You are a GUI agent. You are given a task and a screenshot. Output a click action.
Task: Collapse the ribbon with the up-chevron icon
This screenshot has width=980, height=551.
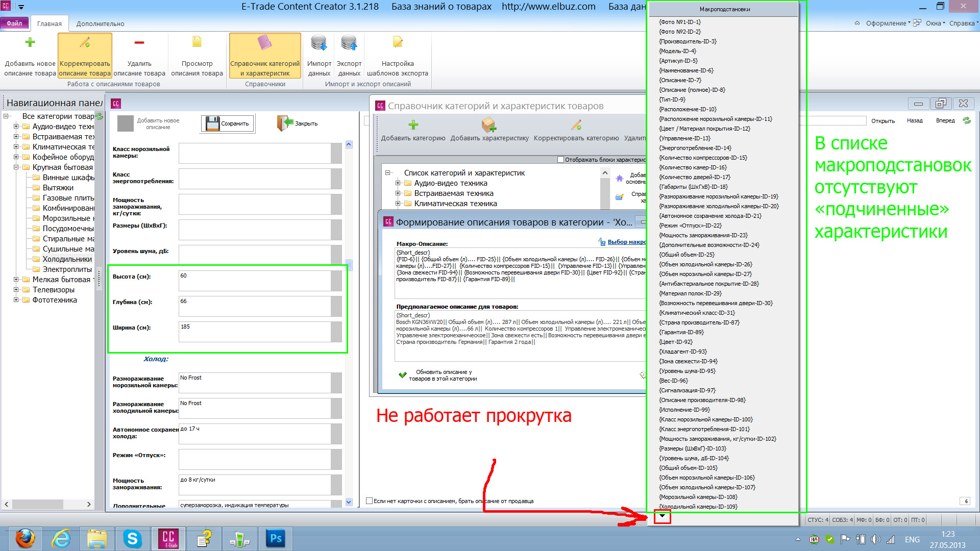[x=857, y=23]
